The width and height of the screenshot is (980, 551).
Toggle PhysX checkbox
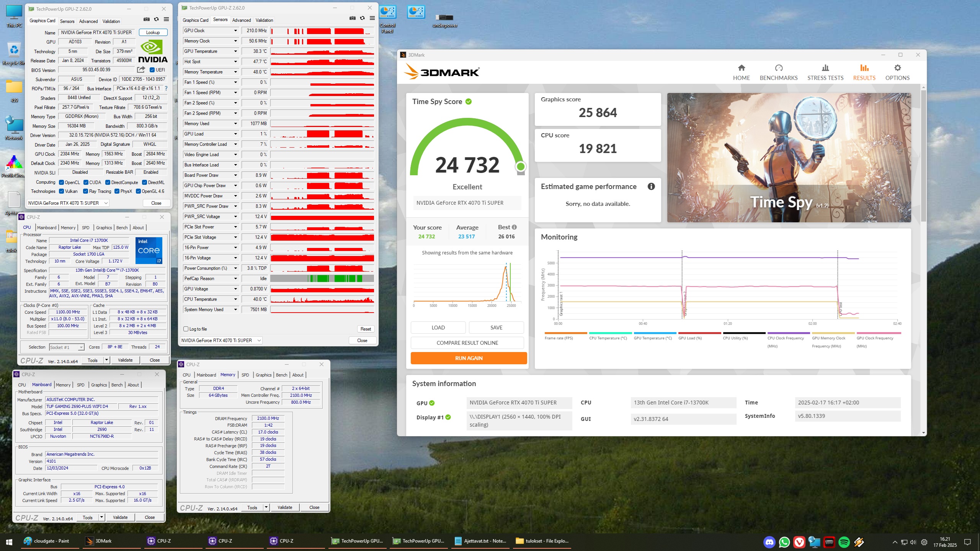[117, 191]
